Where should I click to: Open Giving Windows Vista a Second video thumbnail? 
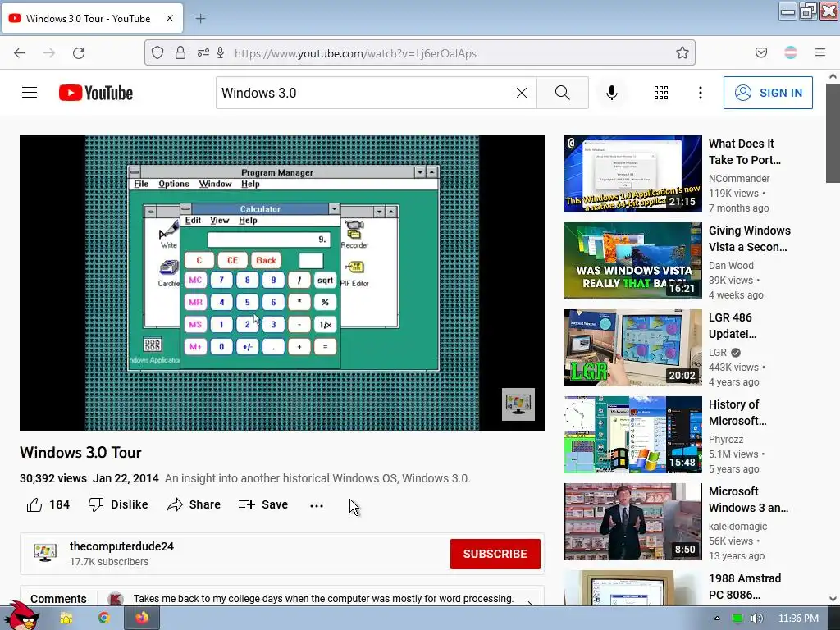click(x=632, y=260)
